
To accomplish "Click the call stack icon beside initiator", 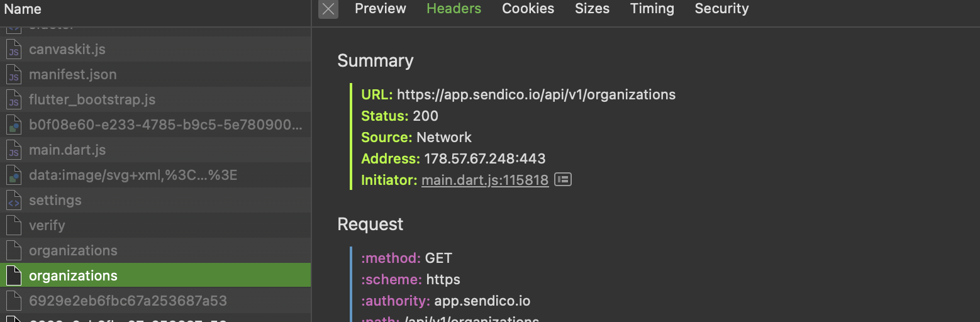I will pos(563,180).
